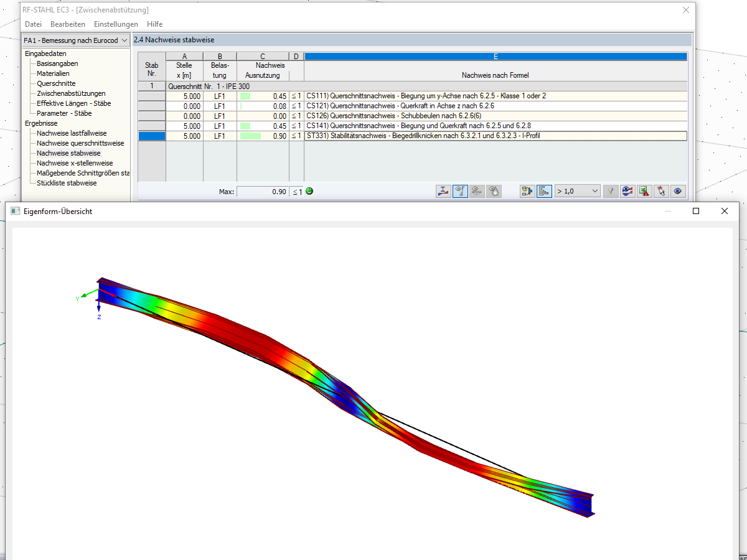Close the Eigenform-Übersicht window
747x560 pixels.
725,211
